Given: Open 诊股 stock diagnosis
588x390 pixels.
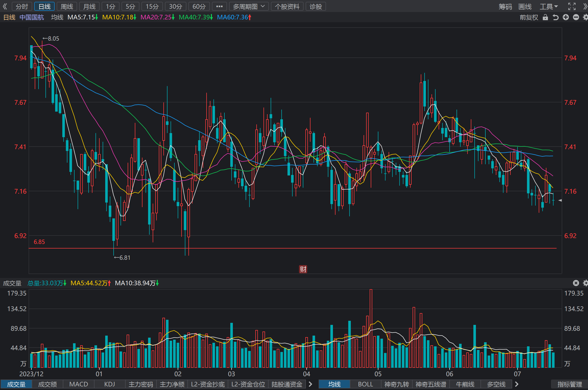Looking at the screenshot, I should tap(316, 6).
